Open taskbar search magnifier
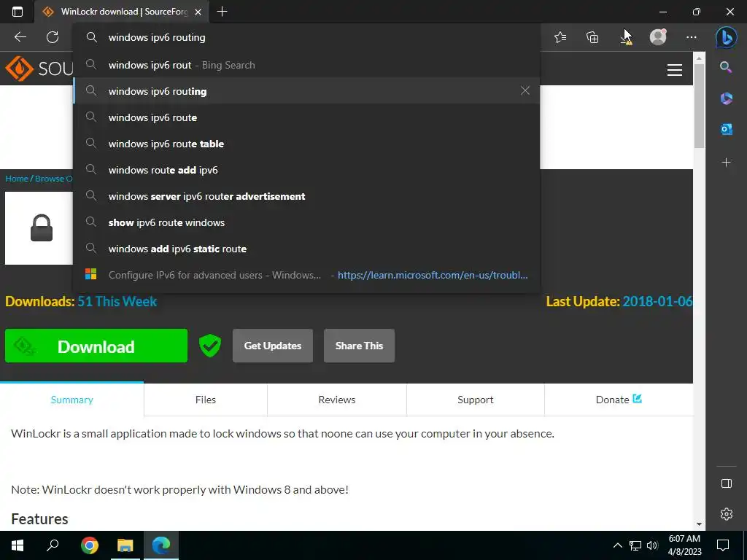The width and height of the screenshot is (747, 560). pyautogui.click(x=53, y=545)
